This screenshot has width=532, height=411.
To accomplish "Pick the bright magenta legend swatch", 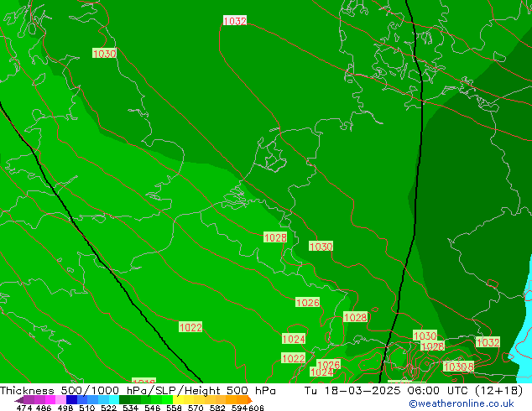I will coord(50,399).
